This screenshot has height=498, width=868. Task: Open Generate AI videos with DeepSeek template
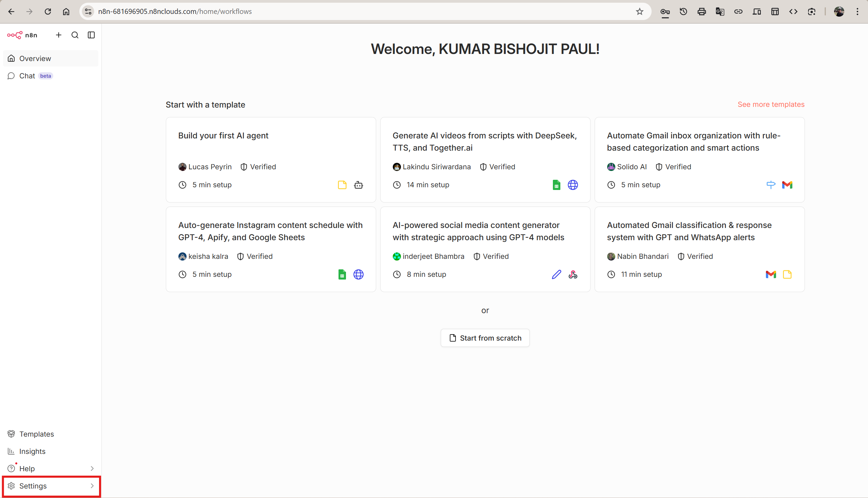pyautogui.click(x=485, y=160)
